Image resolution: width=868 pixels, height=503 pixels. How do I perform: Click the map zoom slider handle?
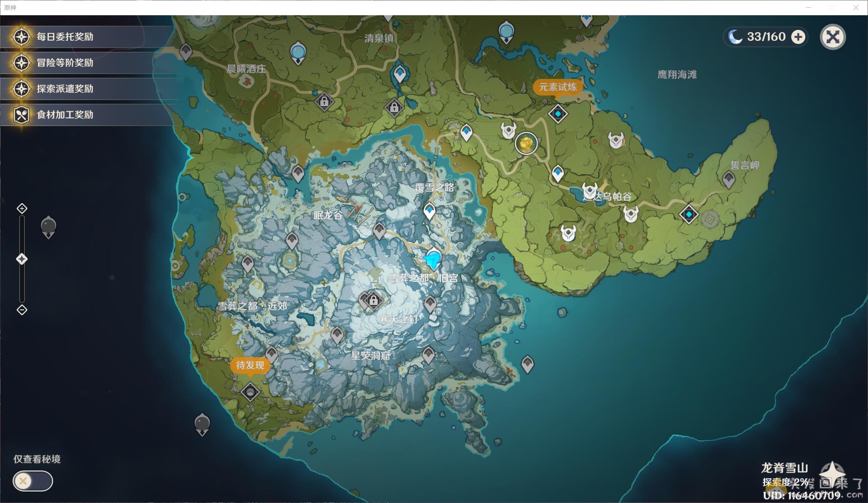[x=22, y=259]
